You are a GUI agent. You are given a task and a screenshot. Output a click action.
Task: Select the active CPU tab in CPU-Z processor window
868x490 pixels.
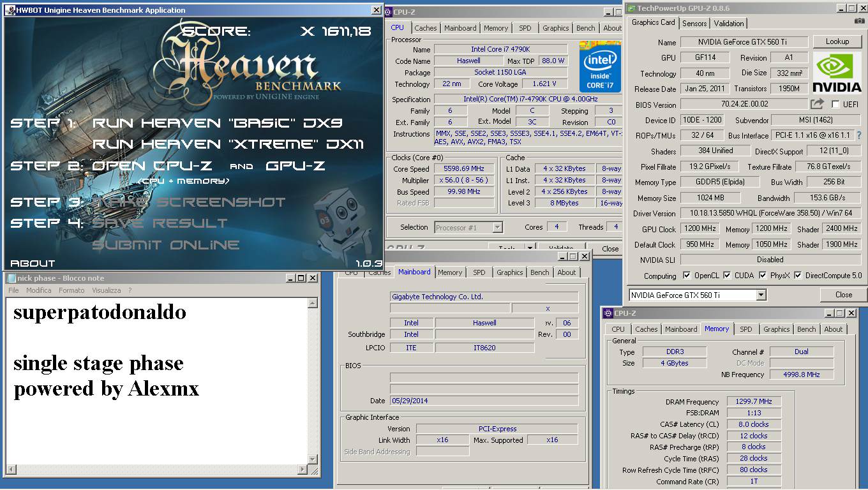[397, 27]
